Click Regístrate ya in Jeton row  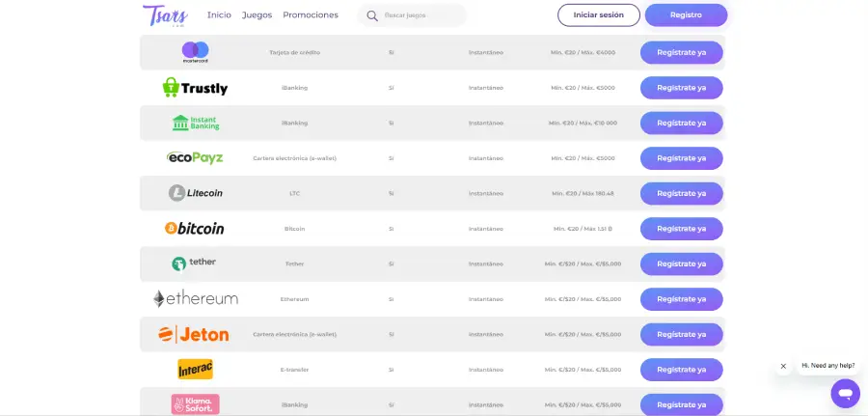(682, 335)
